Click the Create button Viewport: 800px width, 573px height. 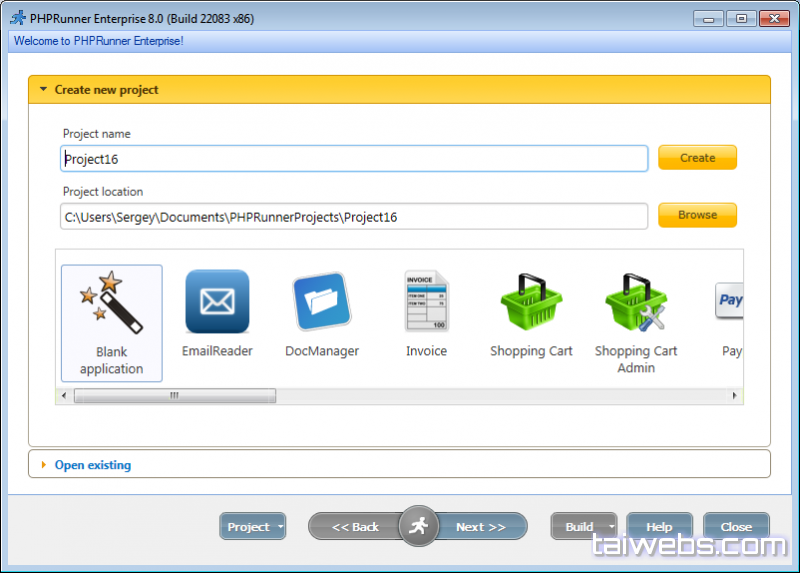click(x=697, y=158)
